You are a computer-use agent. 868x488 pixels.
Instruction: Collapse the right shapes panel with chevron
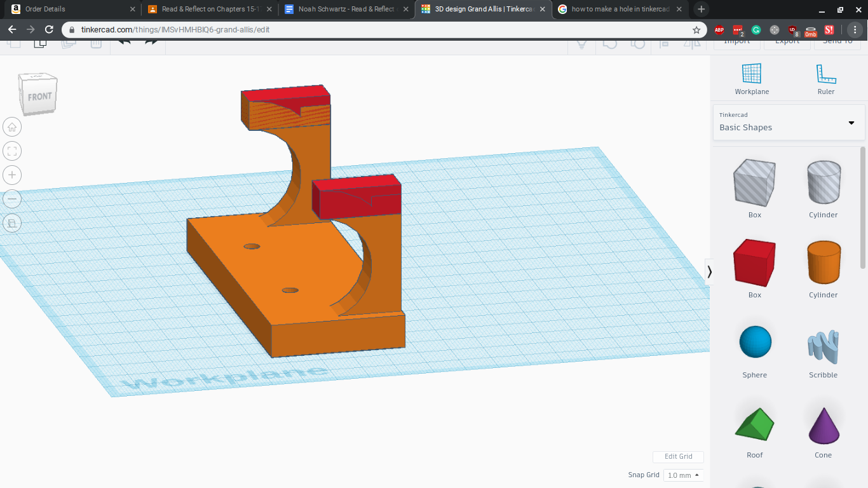(x=710, y=271)
